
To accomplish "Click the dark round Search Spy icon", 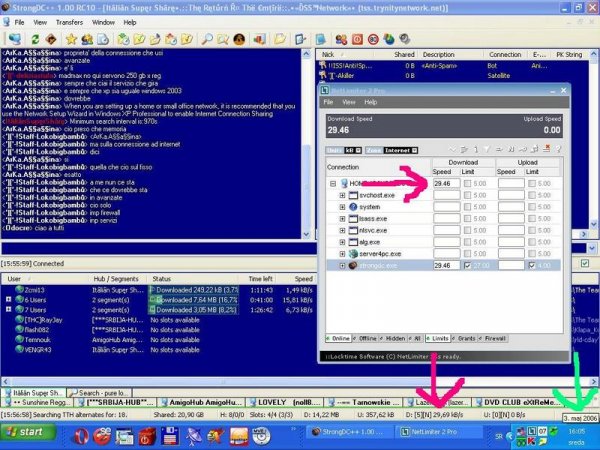I will (239, 39).
